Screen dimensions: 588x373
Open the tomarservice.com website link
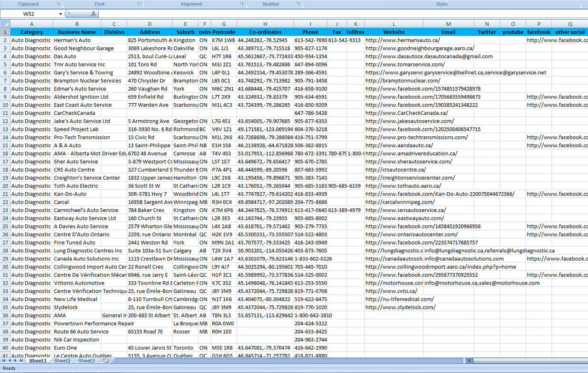(405, 65)
